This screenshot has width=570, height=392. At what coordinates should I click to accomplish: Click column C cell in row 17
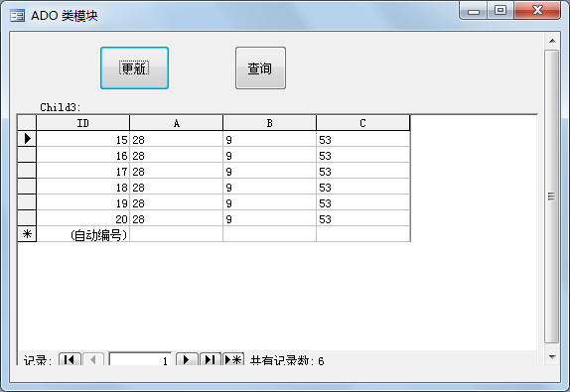[362, 171]
